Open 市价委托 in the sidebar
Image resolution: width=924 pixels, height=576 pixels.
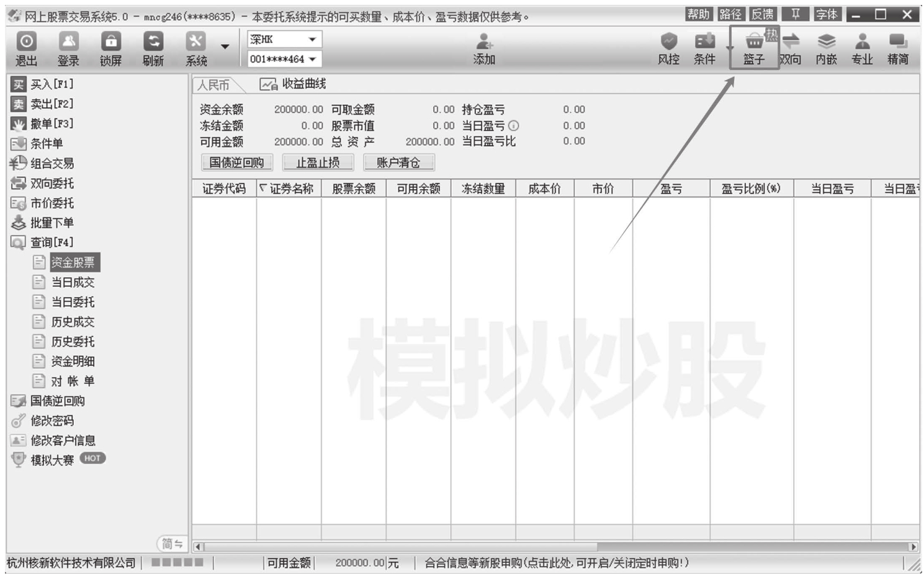point(42,203)
